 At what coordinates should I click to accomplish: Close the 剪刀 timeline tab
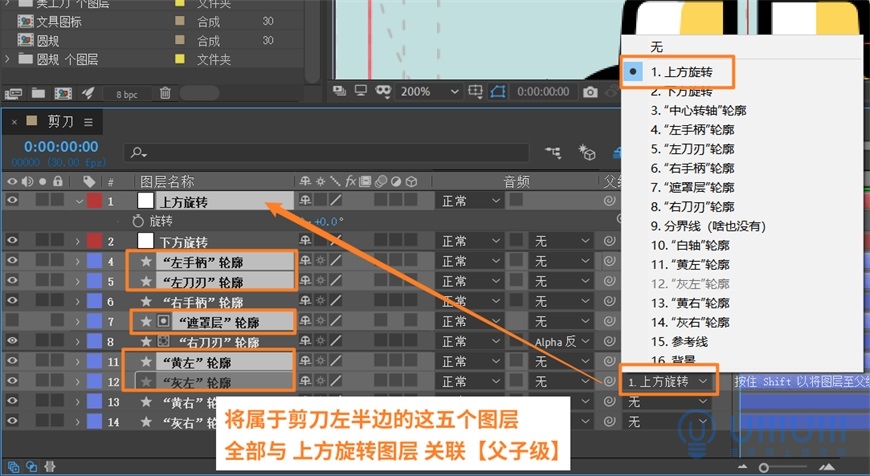click(14, 121)
